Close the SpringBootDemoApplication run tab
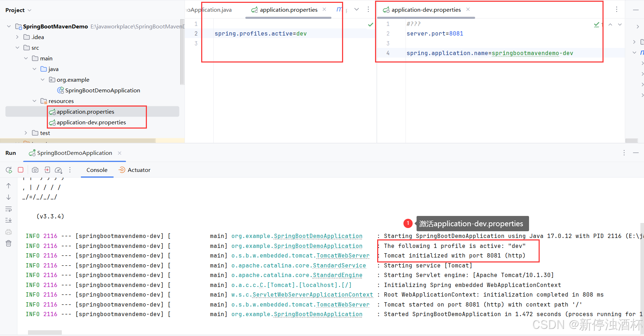Viewport: 644px width, 336px height. [x=120, y=153]
